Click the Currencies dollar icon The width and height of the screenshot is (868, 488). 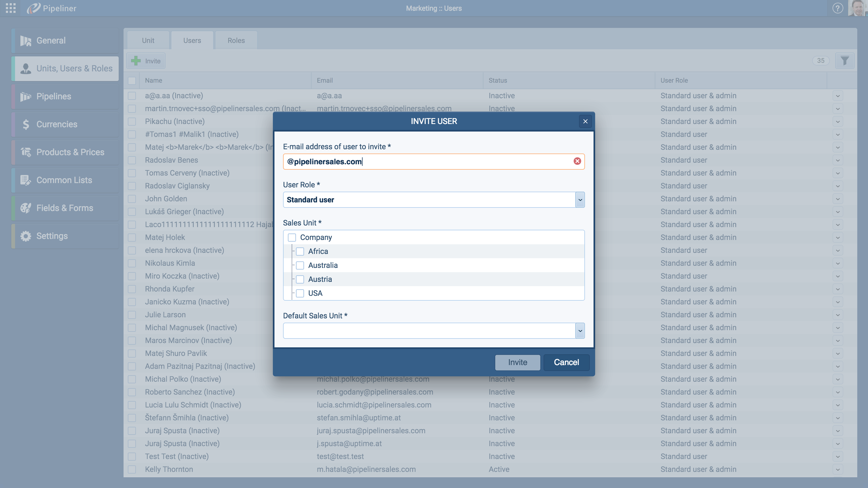click(x=26, y=124)
